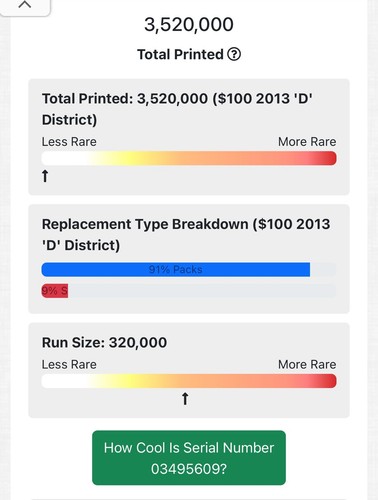
Task: Click the Total Printed label text
Action: point(180,54)
